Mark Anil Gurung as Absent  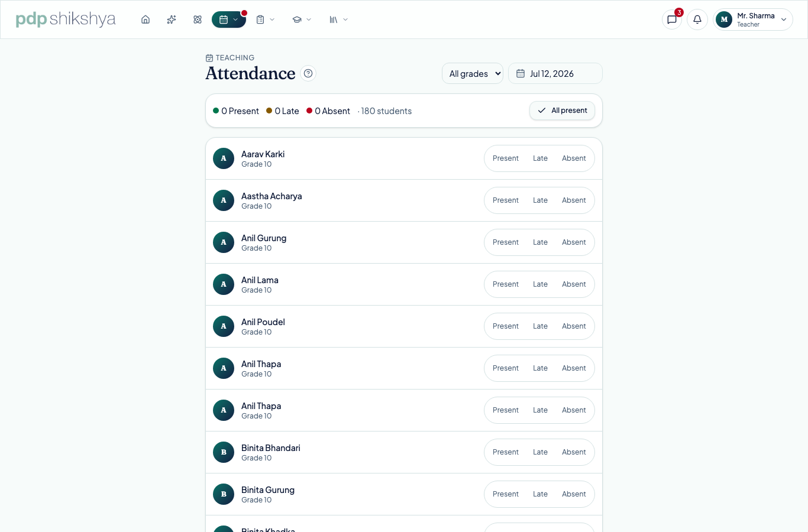pyautogui.click(x=574, y=242)
